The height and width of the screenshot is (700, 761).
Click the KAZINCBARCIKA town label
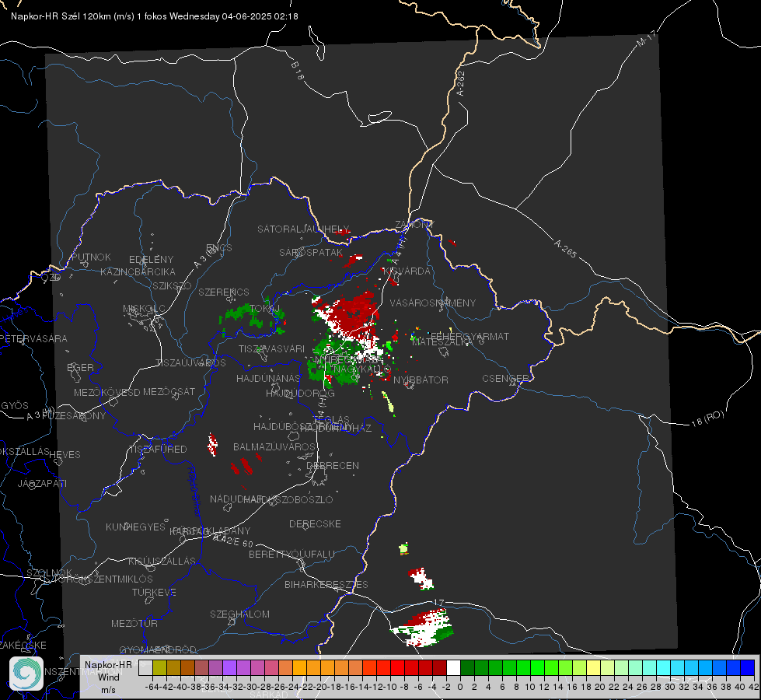coord(138,271)
